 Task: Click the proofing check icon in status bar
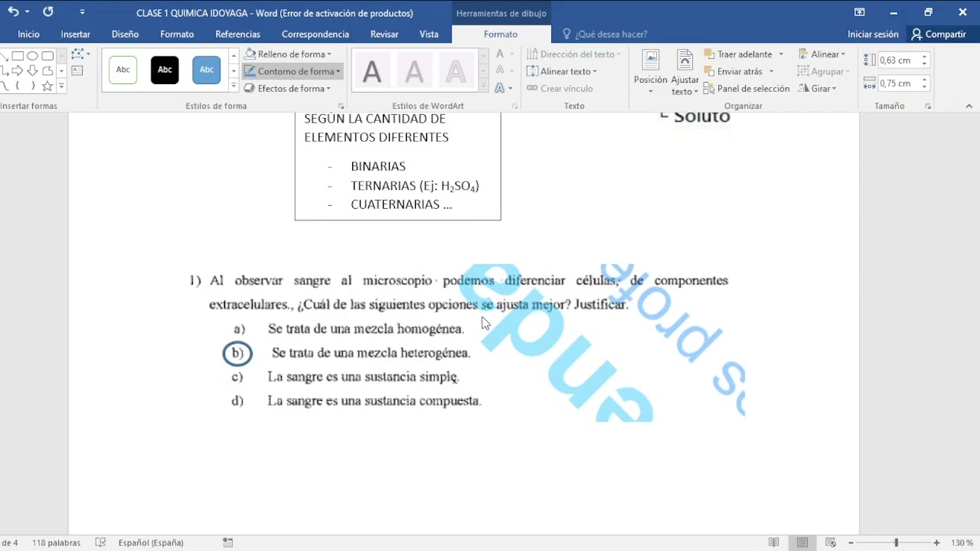pyautogui.click(x=100, y=543)
